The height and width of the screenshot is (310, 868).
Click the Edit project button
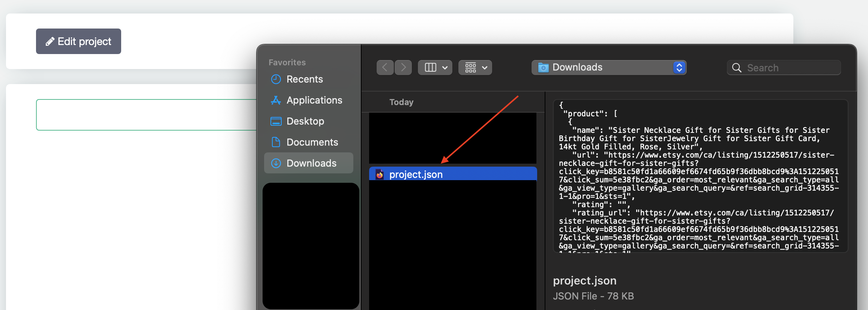coord(78,41)
